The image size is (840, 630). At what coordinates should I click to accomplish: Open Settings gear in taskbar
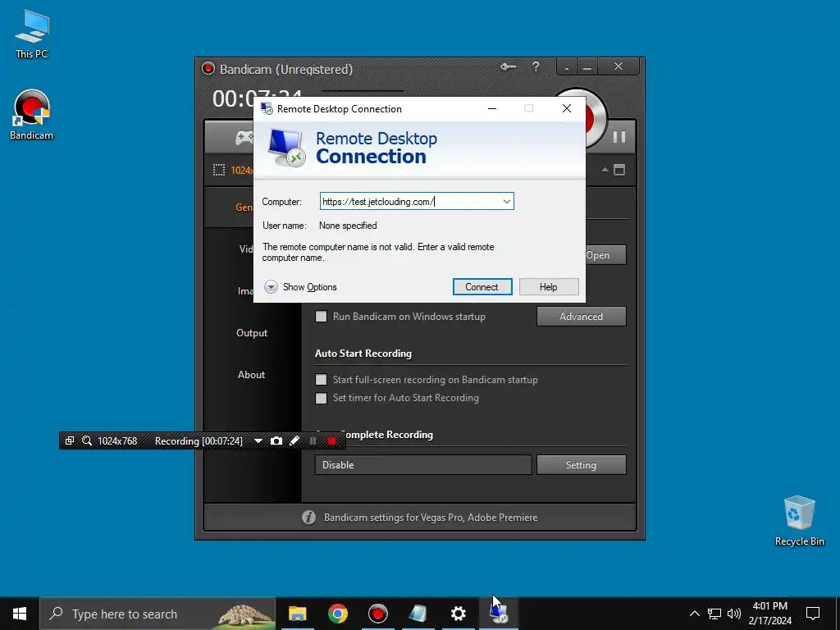pyautogui.click(x=458, y=614)
